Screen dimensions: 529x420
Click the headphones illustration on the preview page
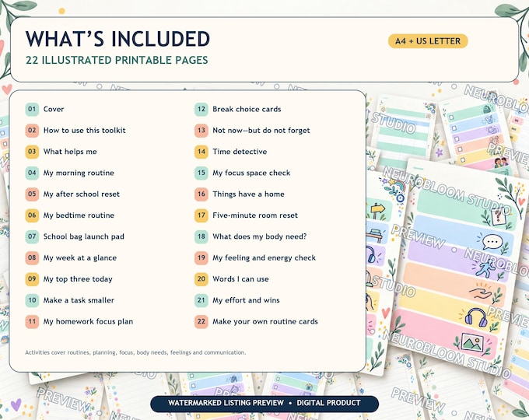pos(475,317)
